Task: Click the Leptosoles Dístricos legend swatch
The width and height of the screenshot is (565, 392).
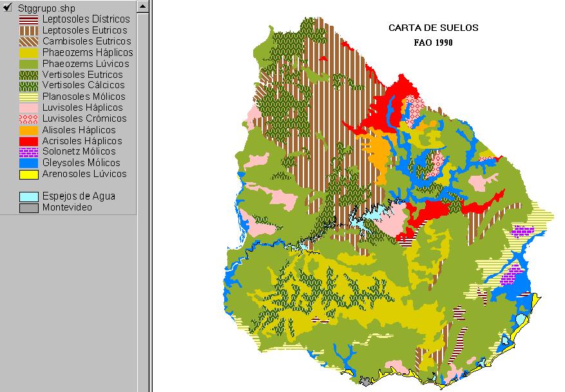Action: [29, 19]
